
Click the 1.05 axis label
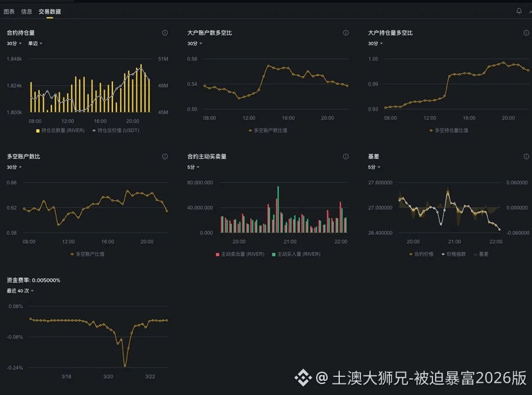pos(373,59)
